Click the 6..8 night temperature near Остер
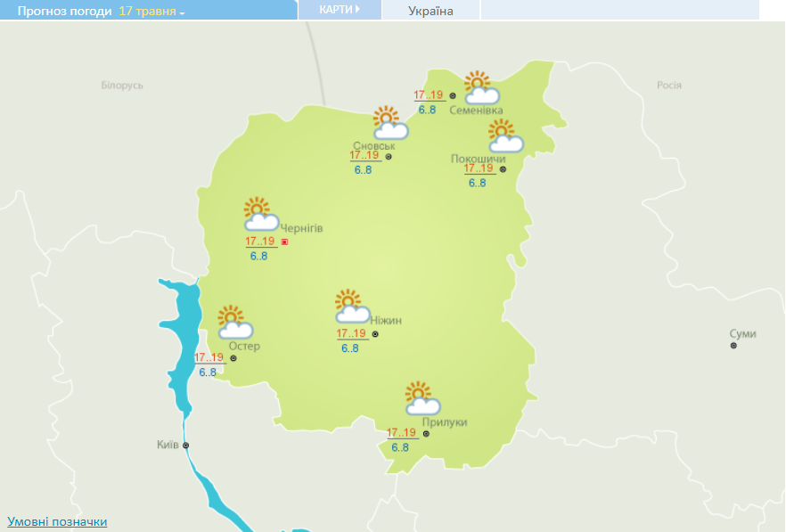 [x=208, y=372]
